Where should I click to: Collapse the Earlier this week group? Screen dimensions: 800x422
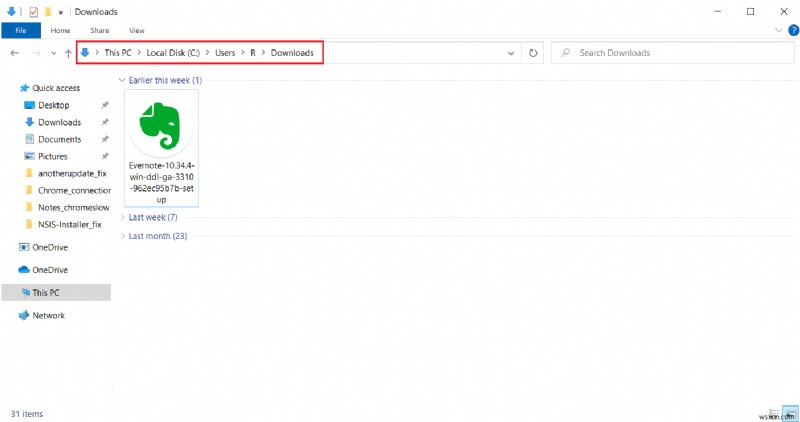[122, 80]
